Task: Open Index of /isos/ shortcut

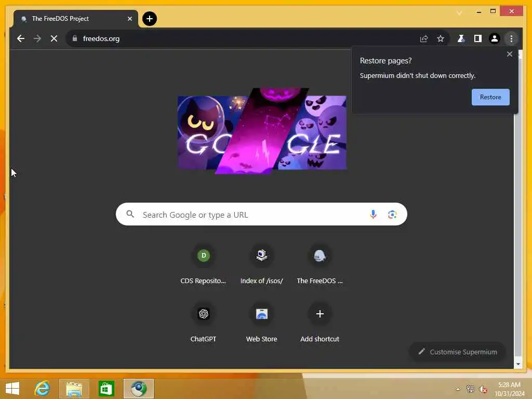Action: point(262,265)
